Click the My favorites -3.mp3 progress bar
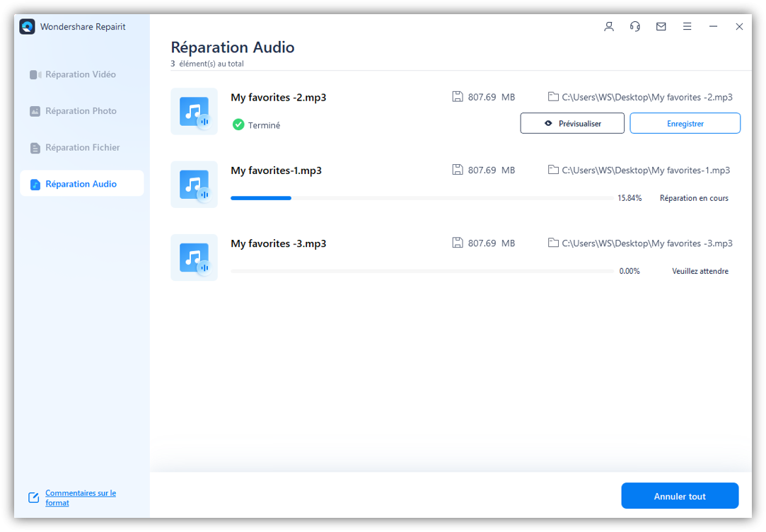 pos(422,271)
